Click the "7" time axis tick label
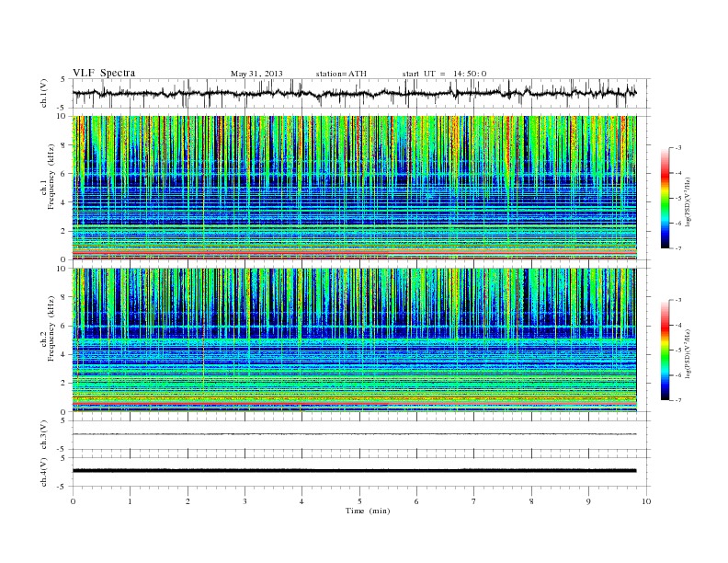728x563 pixels. click(x=474, y=501)
